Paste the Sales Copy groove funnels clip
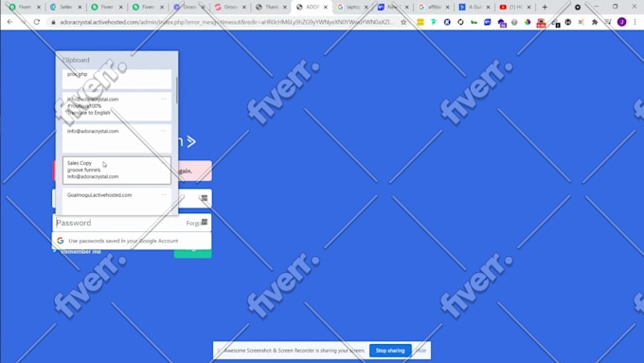Image resolution: width=644 pixels, height=363 pixels. point(116,170)
